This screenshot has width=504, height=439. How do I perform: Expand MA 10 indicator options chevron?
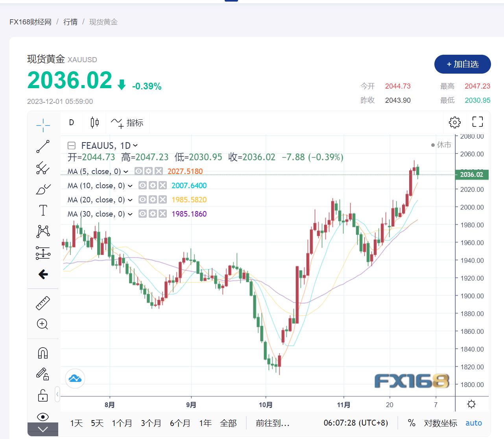click(130, 186)
